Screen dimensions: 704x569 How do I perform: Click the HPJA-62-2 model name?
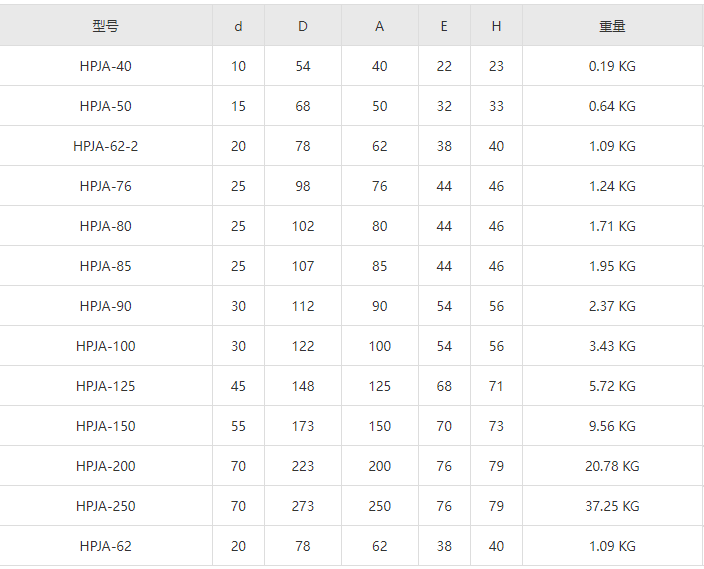(106, 146)
